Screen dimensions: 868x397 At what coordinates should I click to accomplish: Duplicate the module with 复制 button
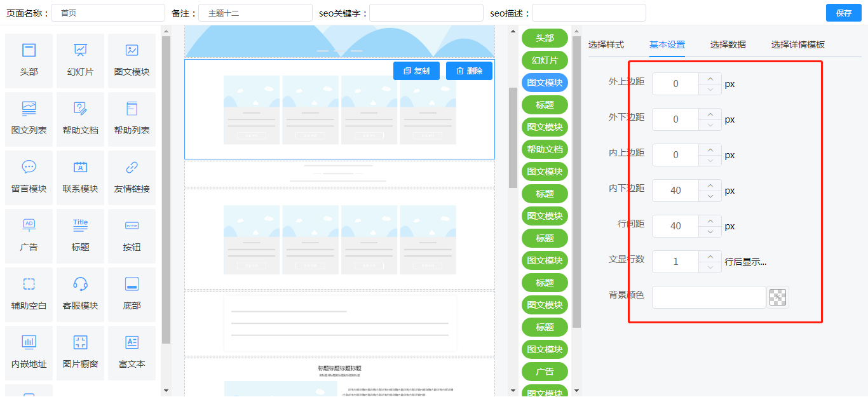(x=416, y=71)
